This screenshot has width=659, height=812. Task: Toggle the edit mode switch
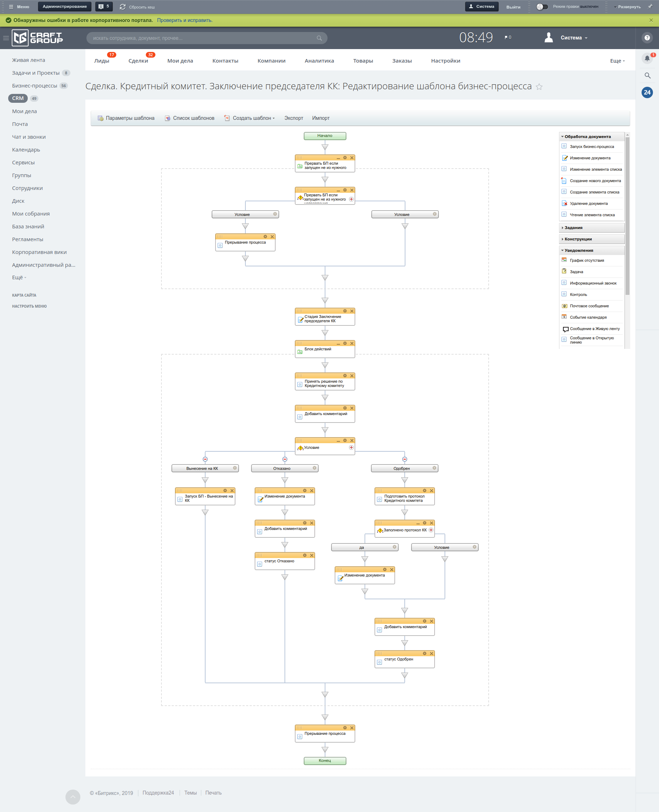542,6
